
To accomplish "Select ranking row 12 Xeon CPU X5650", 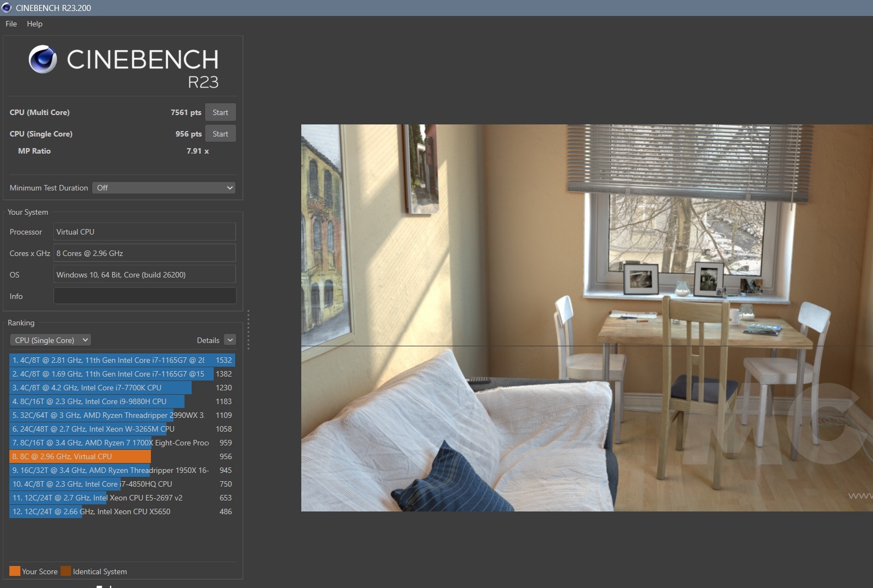I will click(x=122, y=511).
